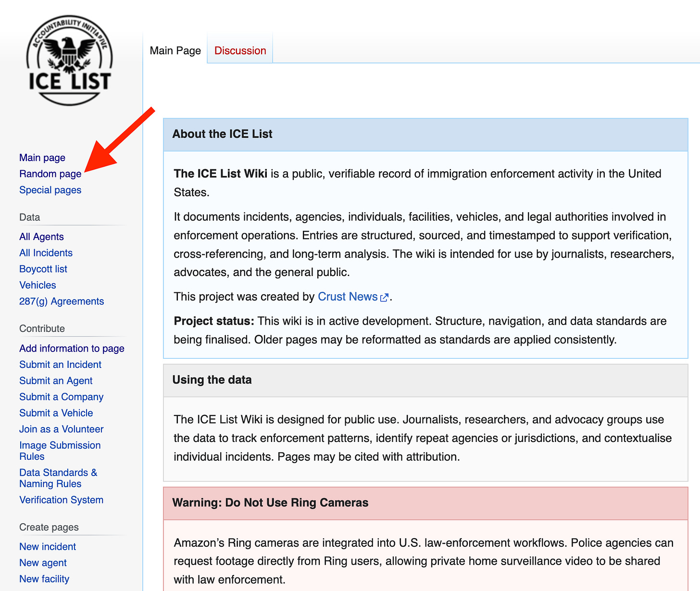700x591 pixels.
Task: Choose Submit a Vehicle
Action: (x=56, y=413)
